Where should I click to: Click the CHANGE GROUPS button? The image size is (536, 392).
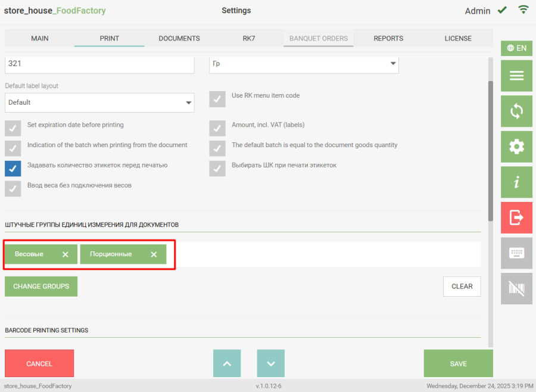click(x=41, y=287)
